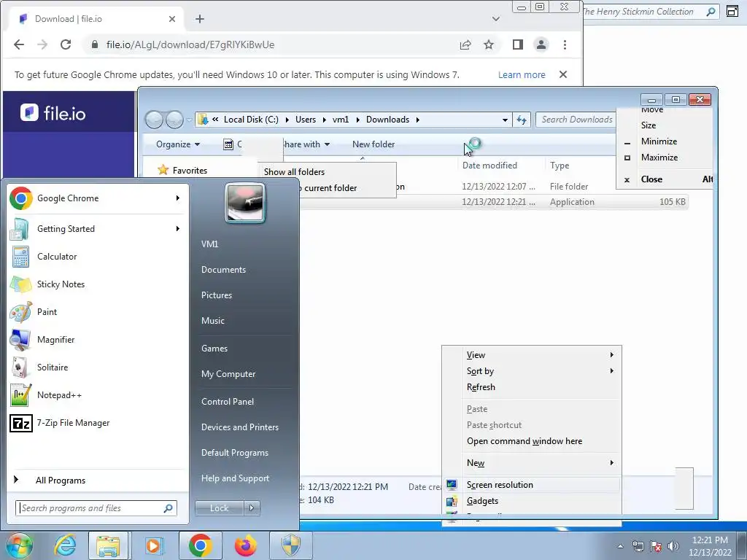
Task: Open Chrome three-dot menu
Action: tap(565, 44)
